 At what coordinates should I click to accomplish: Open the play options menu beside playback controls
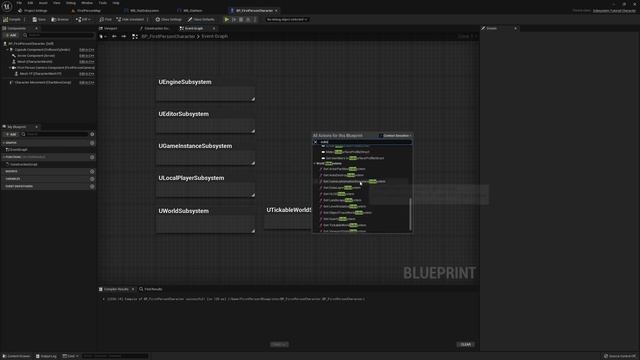coord(255,19)
